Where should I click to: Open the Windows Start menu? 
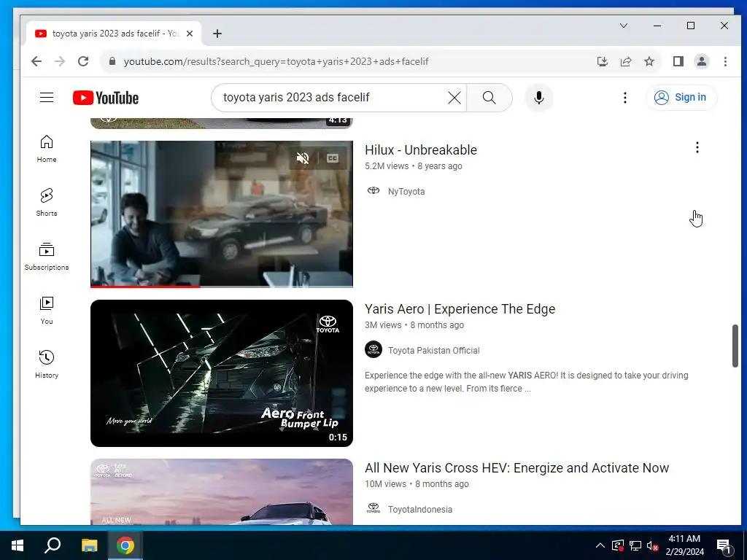pos(18,545)
